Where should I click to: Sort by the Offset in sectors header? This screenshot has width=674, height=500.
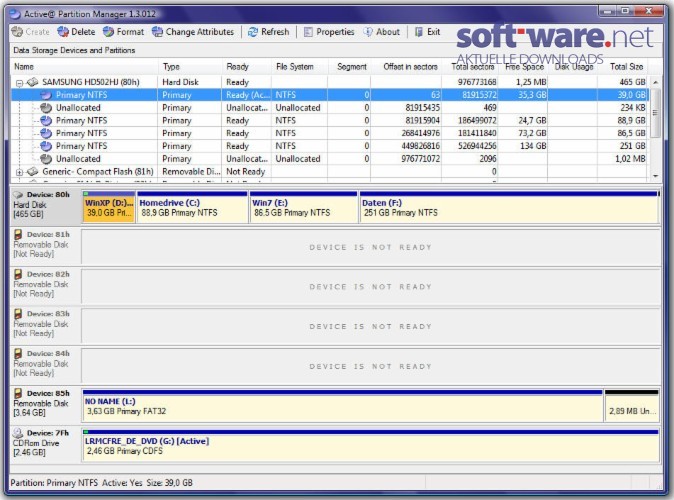(407, 67)
